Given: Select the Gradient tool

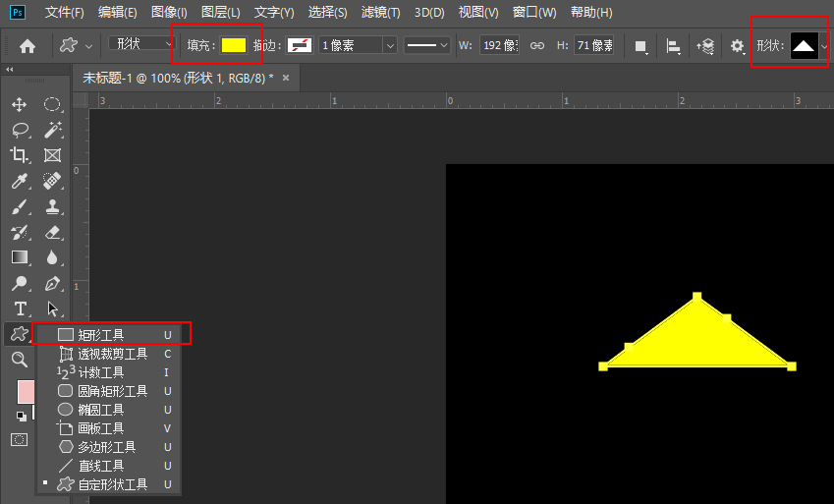Looking at the screenshot, I should 20,257.
